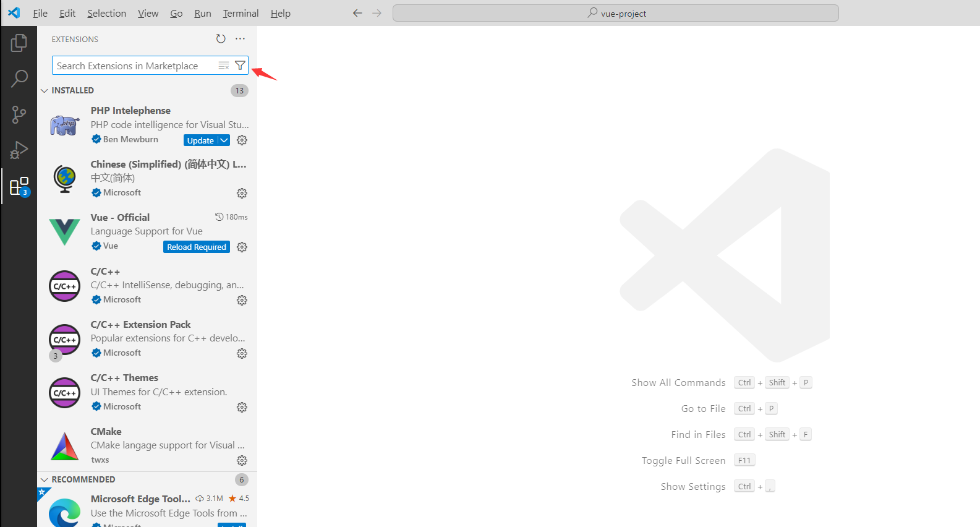This screenshot has width=980, height=527.
Task: Open the Source Control view
Action: pos(19,114)
